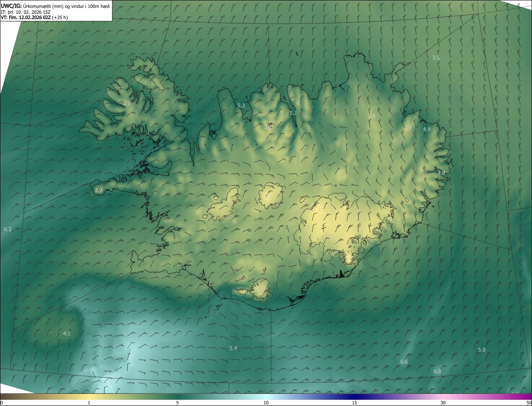Click the 5.1 precipitation value label
Image resolution: width=532 pixels, height=406 pixels.
[x=293, y=113]
